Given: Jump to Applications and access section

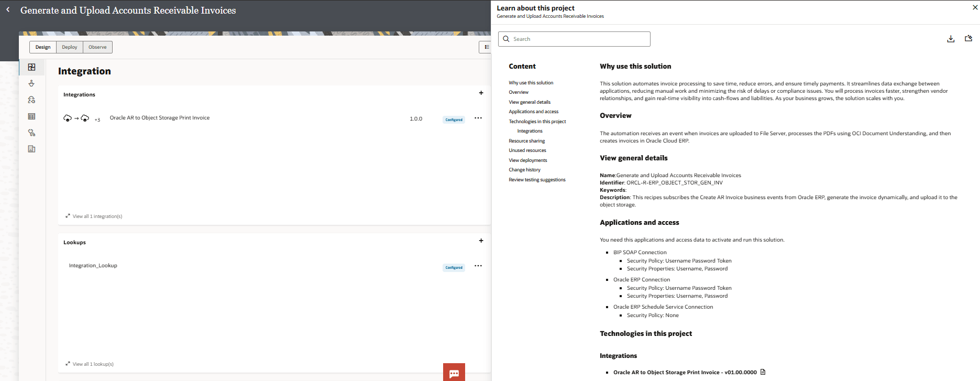Looking at the screenshot, I should click(x=533, y=112).
